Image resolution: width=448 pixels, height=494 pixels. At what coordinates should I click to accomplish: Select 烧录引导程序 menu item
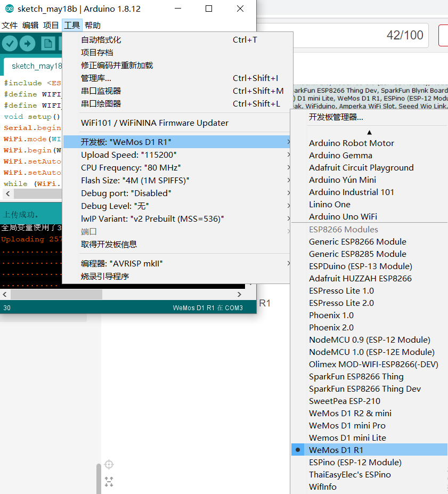tap(176, 276)
